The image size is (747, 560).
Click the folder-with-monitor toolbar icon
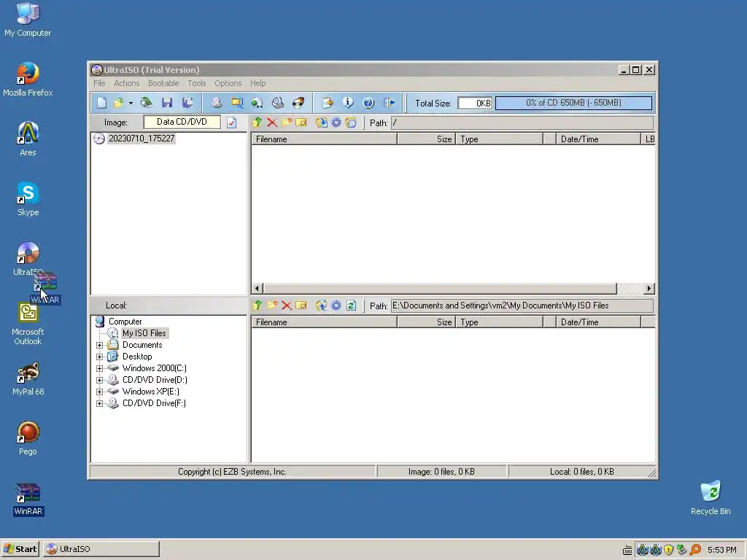(237, 103)
